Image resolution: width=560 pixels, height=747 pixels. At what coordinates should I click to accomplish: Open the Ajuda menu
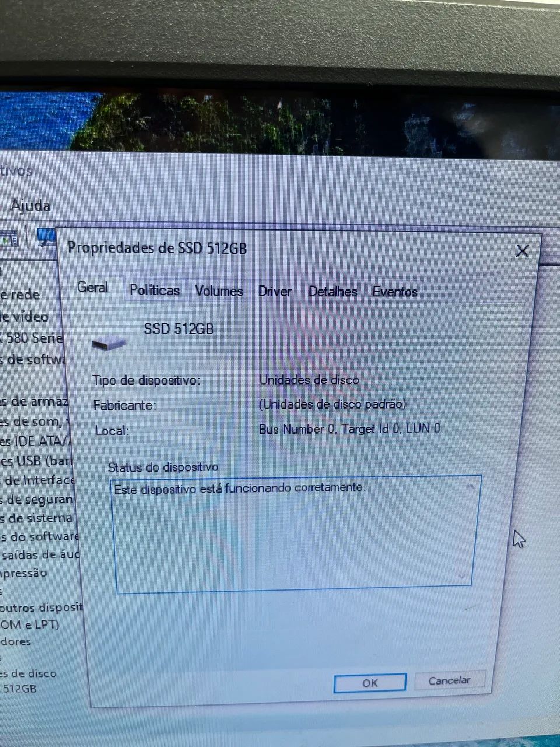30,205
